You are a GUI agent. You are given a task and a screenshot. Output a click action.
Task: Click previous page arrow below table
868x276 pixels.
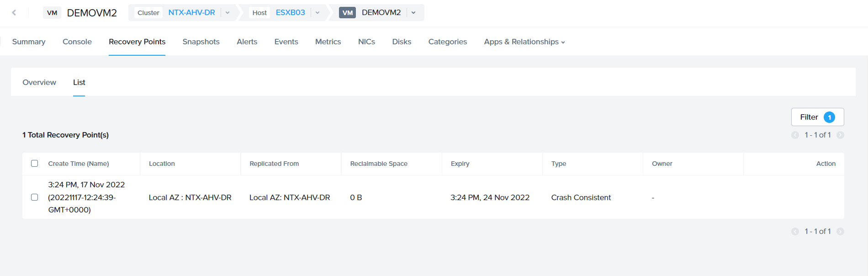795,232
